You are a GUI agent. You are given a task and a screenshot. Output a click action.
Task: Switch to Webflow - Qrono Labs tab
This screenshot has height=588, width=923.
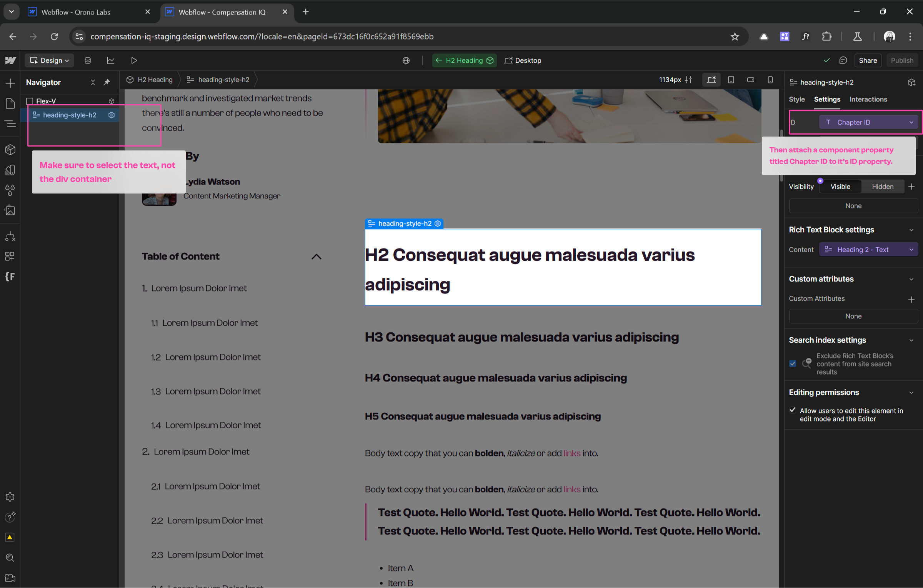point(89,12)
